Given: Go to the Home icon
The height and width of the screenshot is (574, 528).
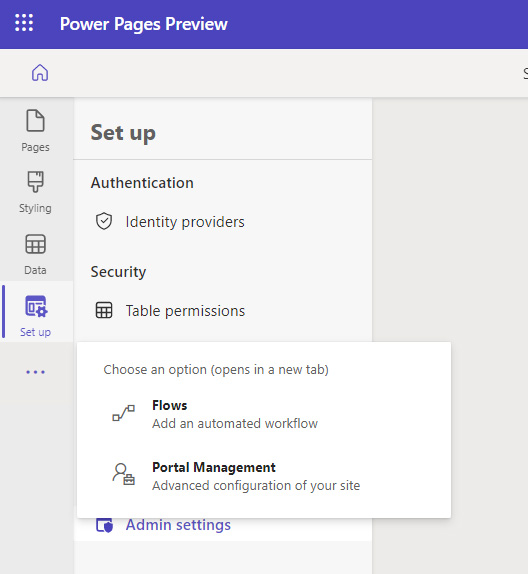Looking at the screenshot, I should point(40,72).
